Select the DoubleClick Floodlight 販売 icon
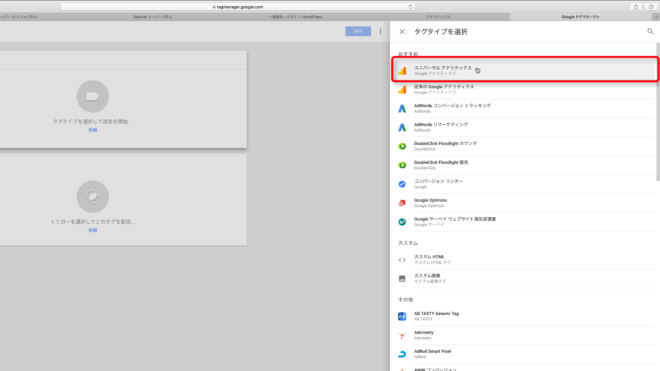 click(x=402, y=165)
